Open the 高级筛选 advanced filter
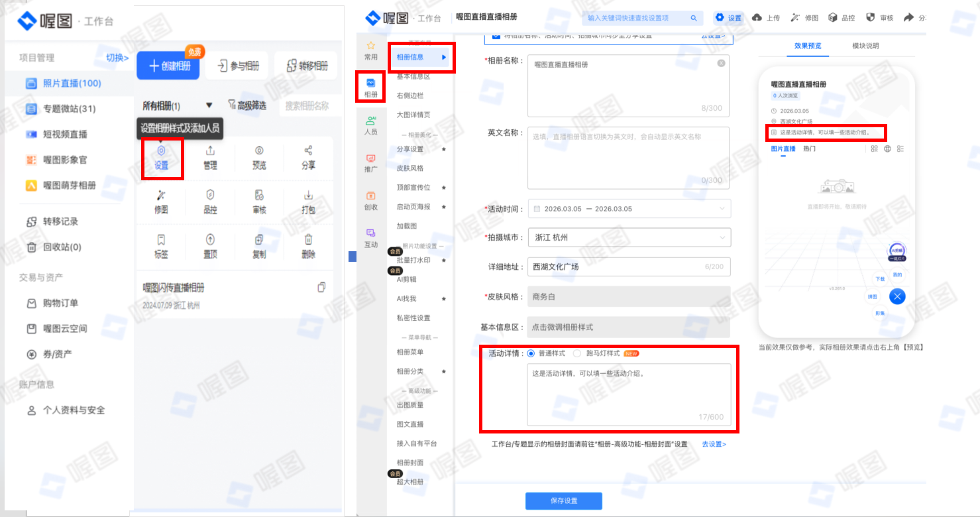The width and height of the screenshot is (980, 517). [x=246, y=105]
